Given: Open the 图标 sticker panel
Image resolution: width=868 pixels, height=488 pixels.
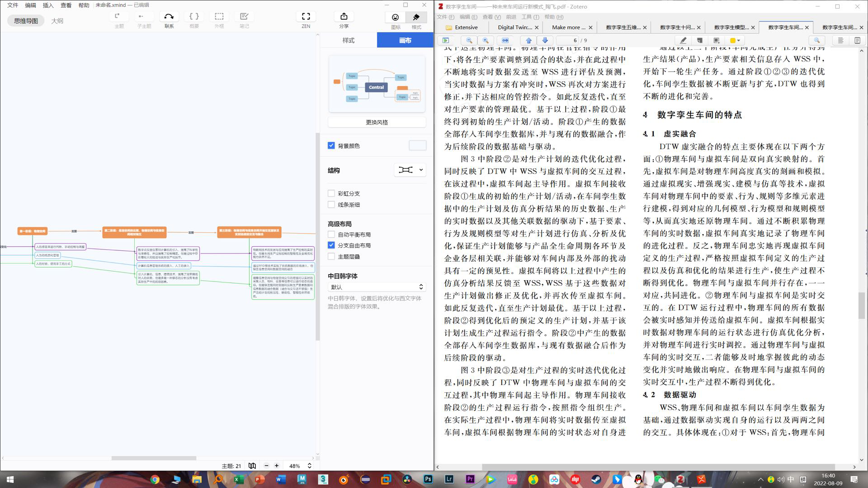Looking at the screenshot, I should pos(395,17).
